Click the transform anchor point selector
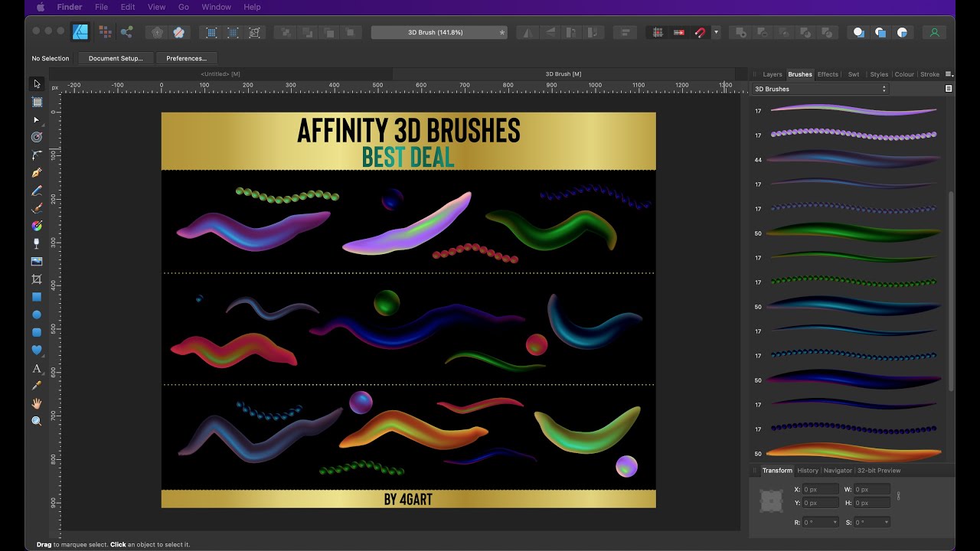This screenshot has width=980, height=551. [771, 501]
